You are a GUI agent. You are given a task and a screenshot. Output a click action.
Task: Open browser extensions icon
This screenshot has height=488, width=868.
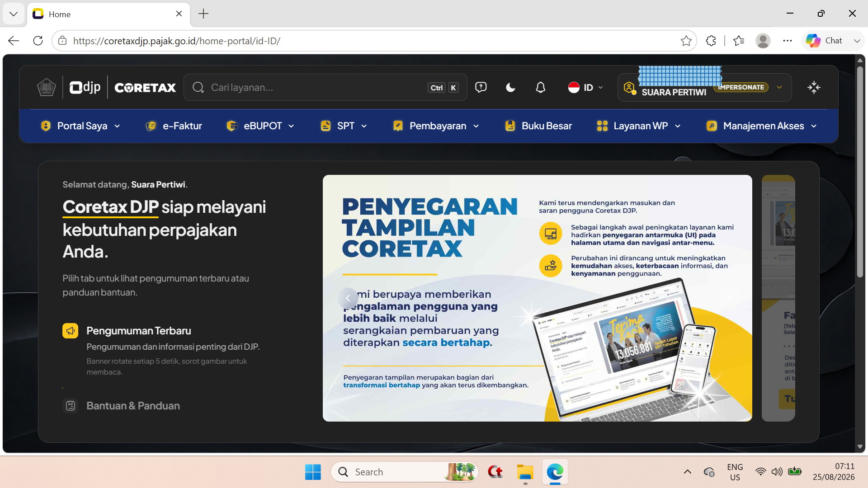point(711,41)
